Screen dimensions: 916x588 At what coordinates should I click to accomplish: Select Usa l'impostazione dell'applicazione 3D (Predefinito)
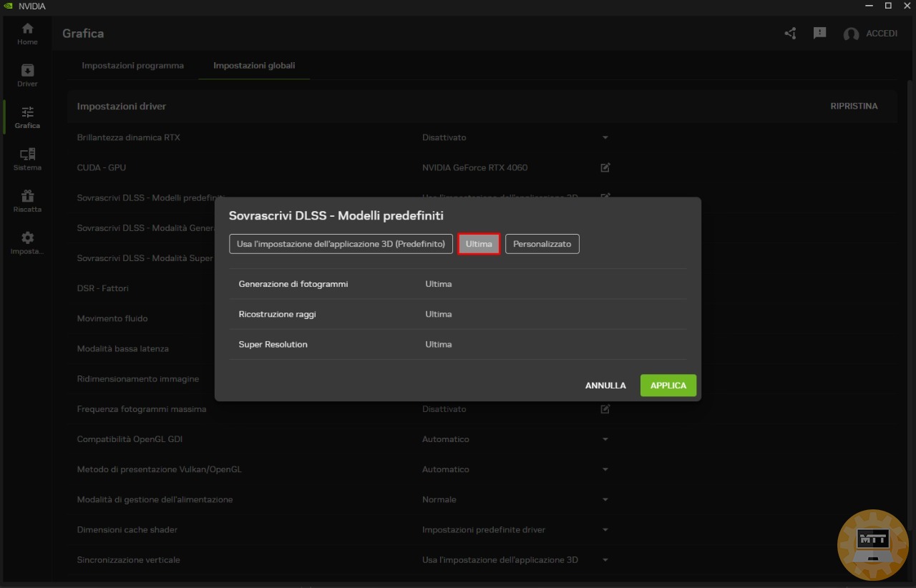click(x=341, y=244)
